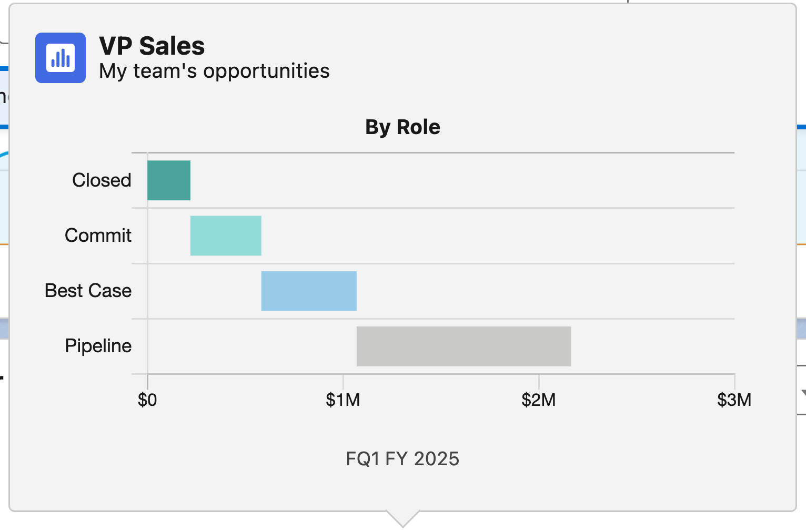Click the gray Pipeline bar
The image size is (806, 532).
coord(464,346)
